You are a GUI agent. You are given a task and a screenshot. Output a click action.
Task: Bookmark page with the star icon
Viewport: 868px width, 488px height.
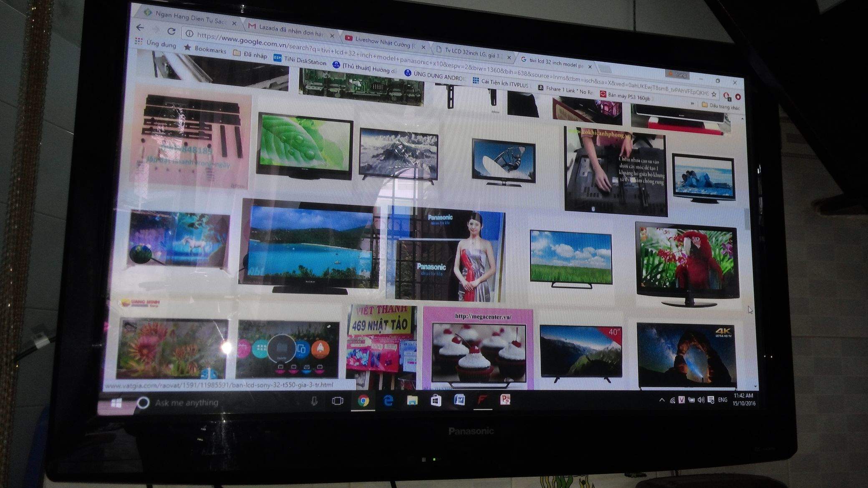pos(714,94)
